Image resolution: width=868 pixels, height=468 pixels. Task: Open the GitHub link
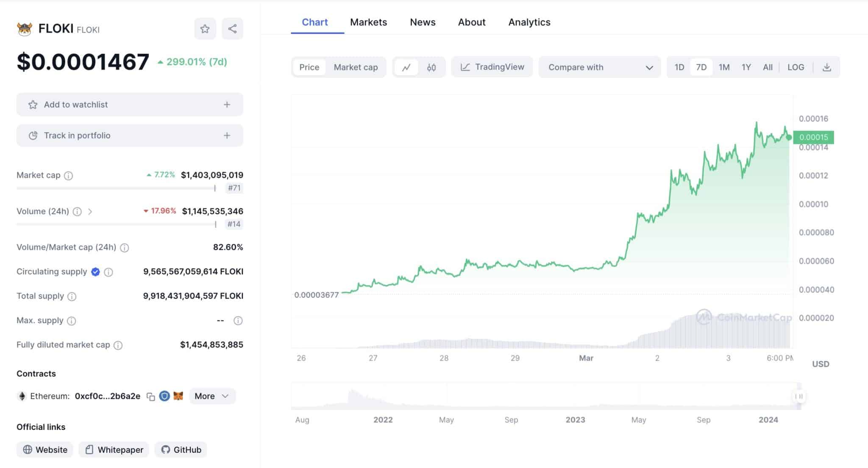181,450
